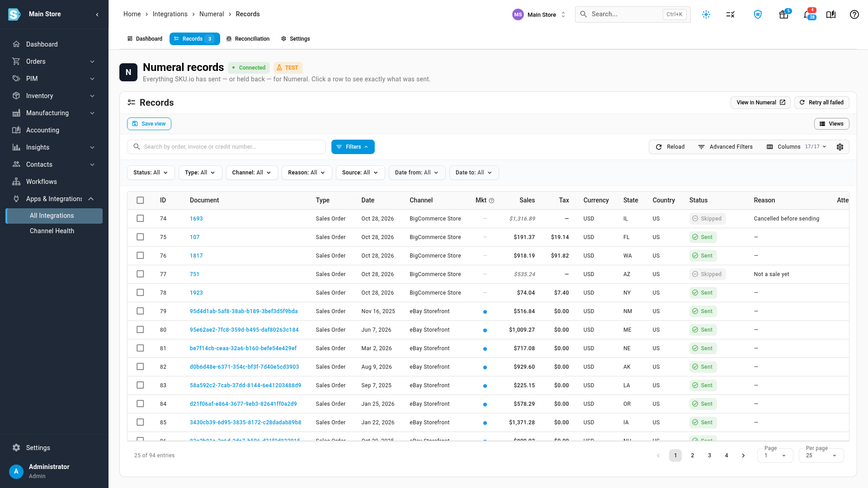This screenshot has height=488, width=868.
Task: Open the Per page dropdown
Action: 821,455
